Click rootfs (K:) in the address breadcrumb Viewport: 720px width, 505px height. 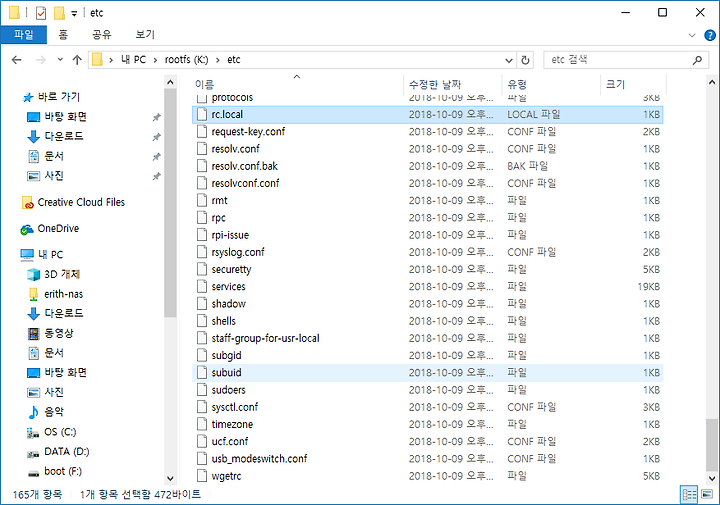(x=186, y=60)
